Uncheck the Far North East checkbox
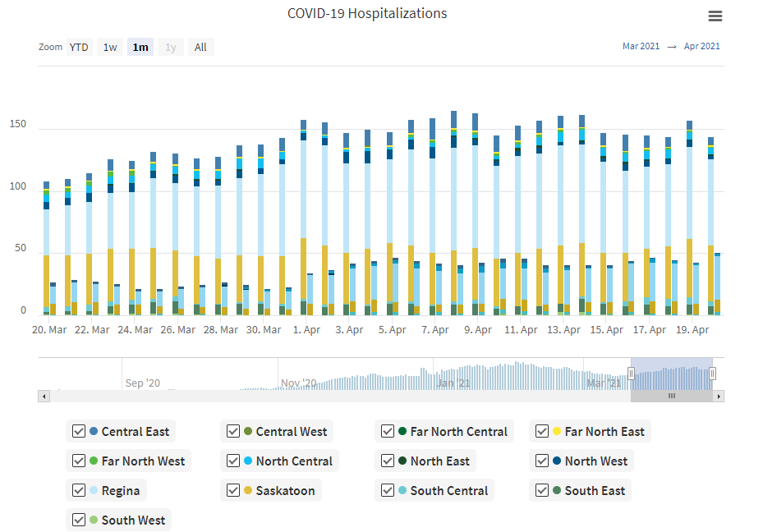This screenshot has width=763, height=532. (541, 431)
